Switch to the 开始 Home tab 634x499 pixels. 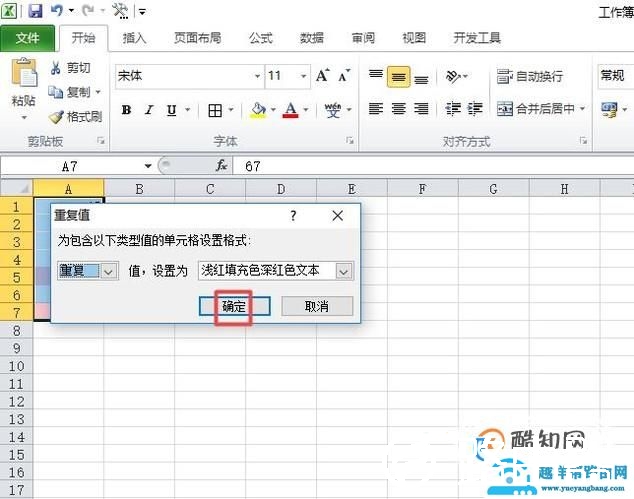[x=84, y=38]
